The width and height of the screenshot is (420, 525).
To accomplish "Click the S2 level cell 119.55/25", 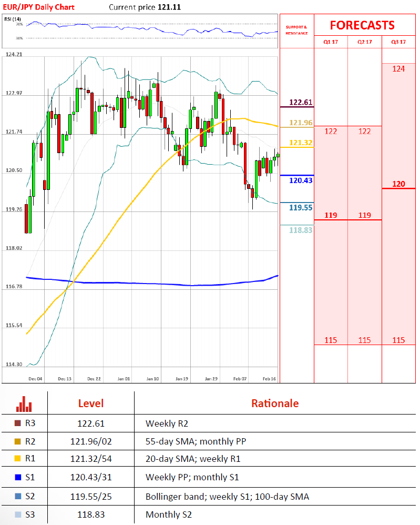I will pyautogui.click(x=91, y=496).
